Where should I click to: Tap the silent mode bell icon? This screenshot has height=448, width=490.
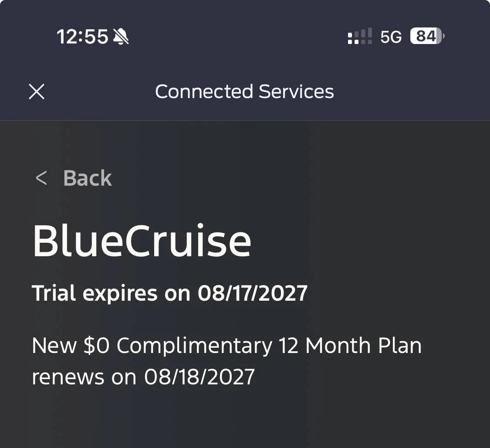[x=121, y=37]
